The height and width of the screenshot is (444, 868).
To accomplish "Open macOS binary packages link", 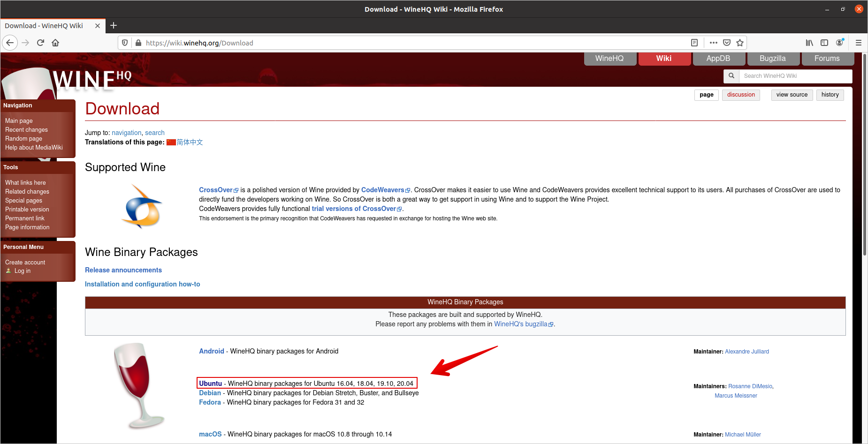I will point(210,434).
